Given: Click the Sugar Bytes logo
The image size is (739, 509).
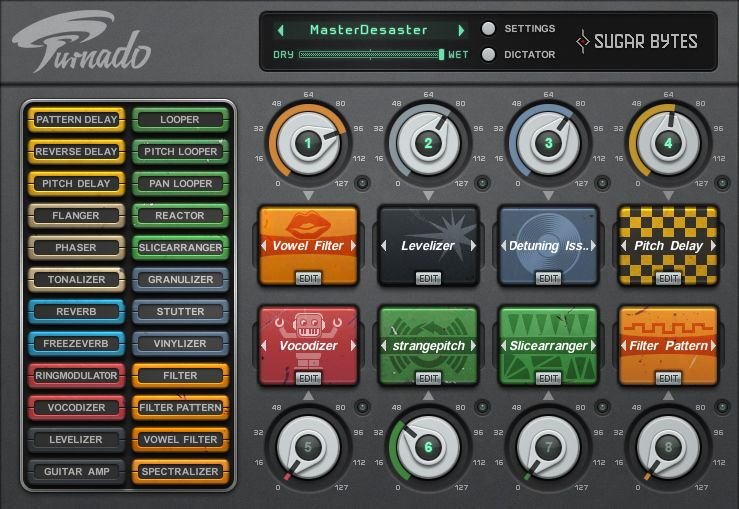Looking at the screenshot, I should click(636, 41).
